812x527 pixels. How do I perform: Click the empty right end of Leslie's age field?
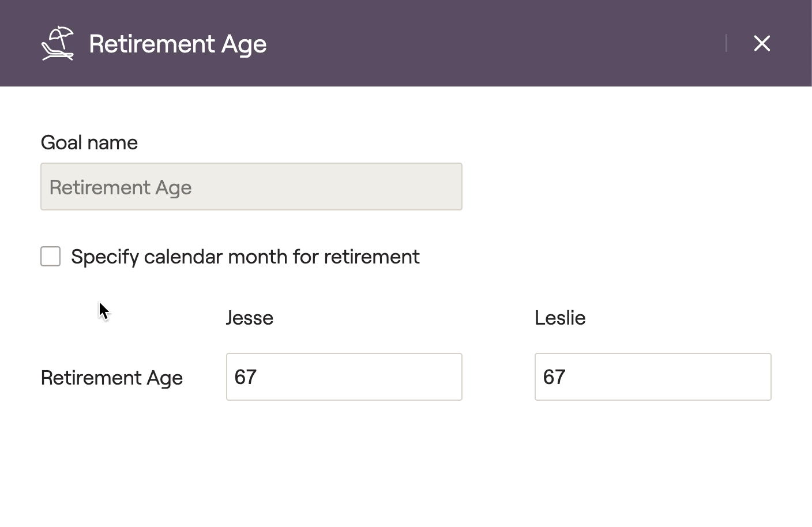pyautogui.click(x=744, y=377)
